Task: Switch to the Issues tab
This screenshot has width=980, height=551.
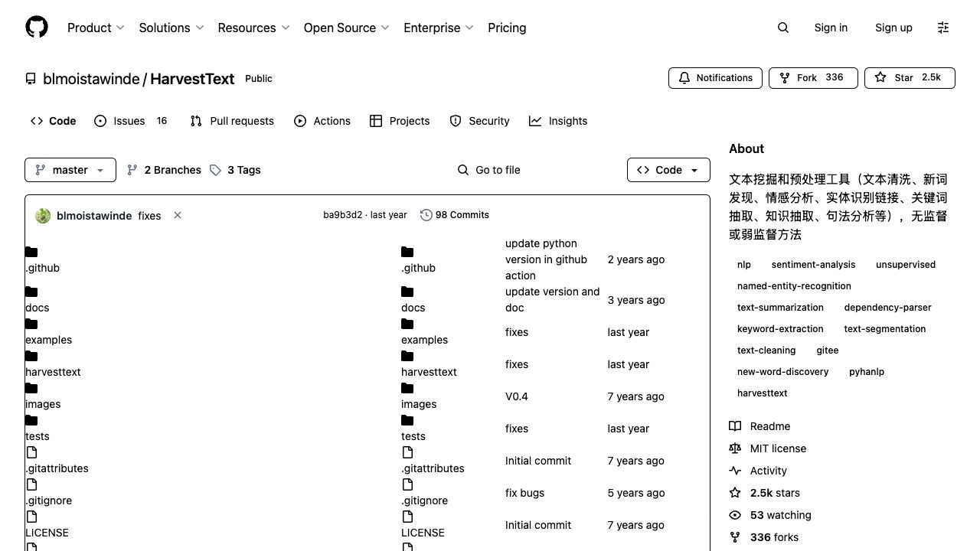Action: point(130,121)
